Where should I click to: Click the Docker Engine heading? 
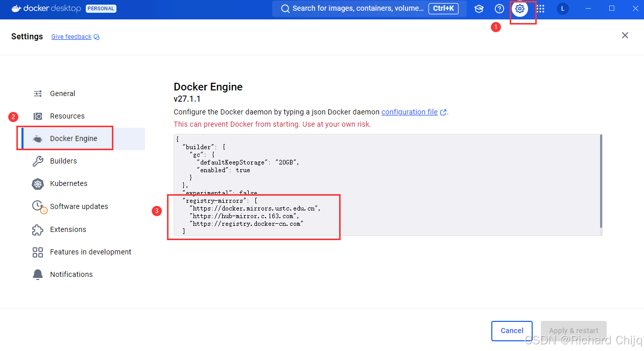(x=208, y=87)
